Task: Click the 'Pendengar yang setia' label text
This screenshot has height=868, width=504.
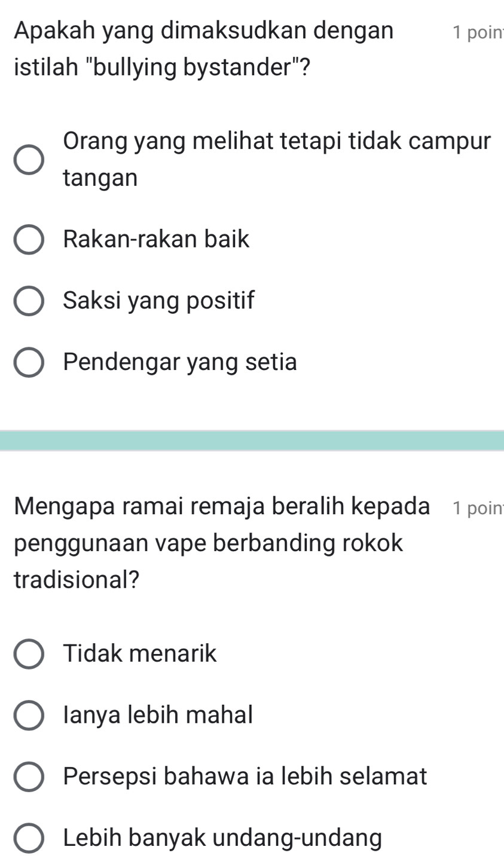Action: [x=180, y=362]
